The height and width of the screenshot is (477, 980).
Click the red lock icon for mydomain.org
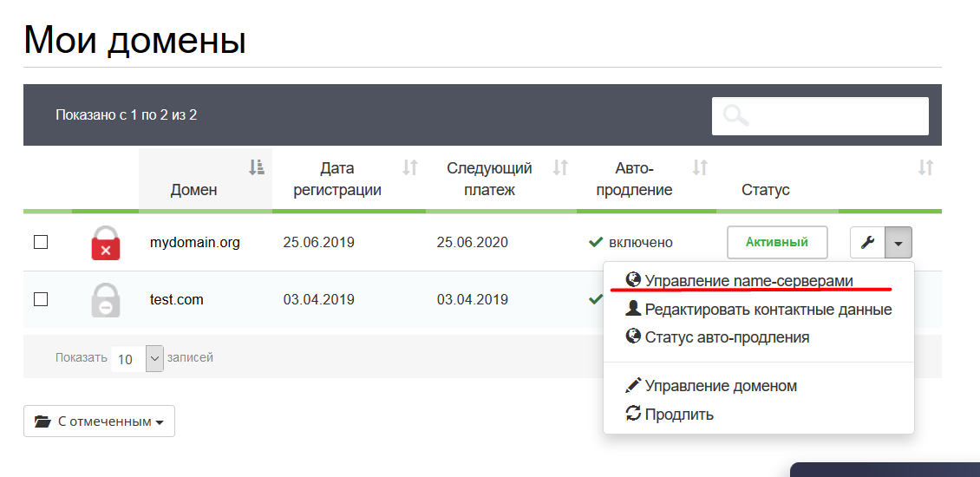pyautogui.click(x=106, y=243)
